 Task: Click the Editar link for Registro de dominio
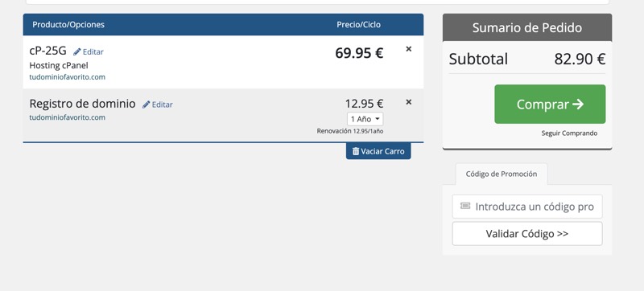pyautogui.click(x=163, y=105)
